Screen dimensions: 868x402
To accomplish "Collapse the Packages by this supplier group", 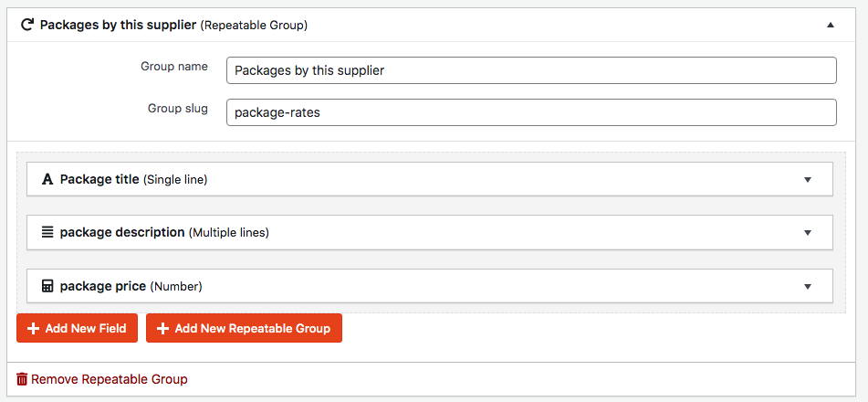I will pos(831,25).
